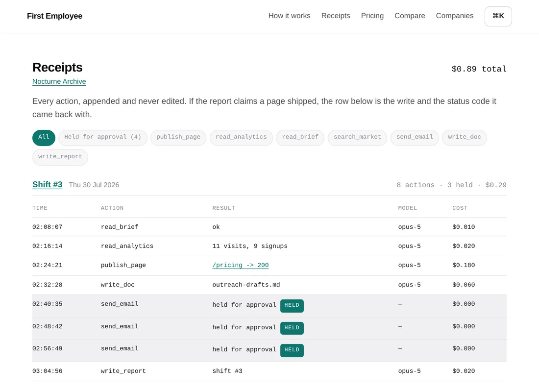Click $0.020 cost in read_analytics row

click(464, 246)
